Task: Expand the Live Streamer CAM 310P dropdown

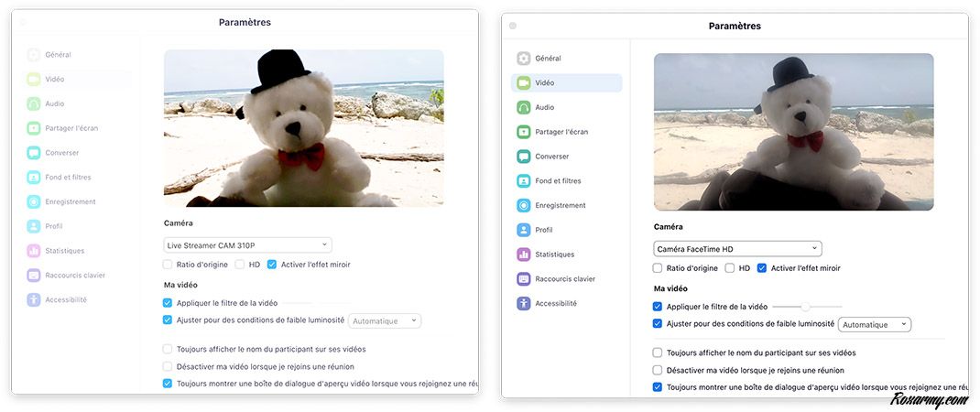Action: (x=247, y=245)
